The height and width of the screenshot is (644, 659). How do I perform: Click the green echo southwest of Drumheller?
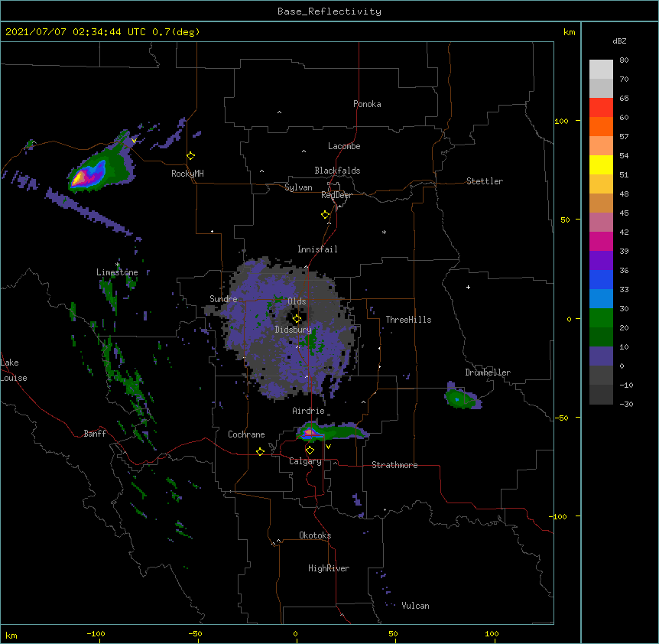tap(463, 398)
